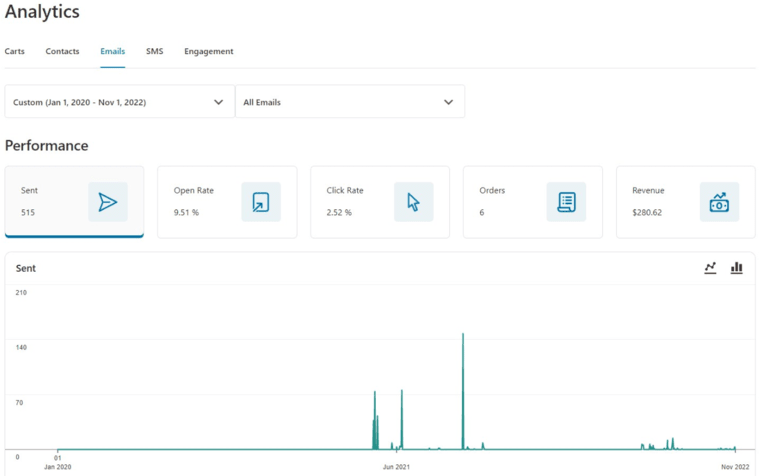Select the Revenue performance card
The image size is (760, 476).
click(x=686, y=202)
